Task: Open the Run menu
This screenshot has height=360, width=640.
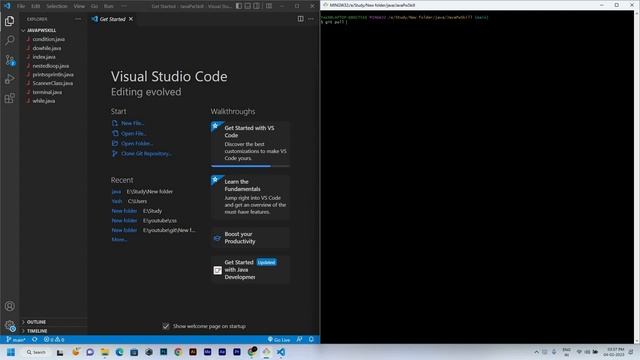Action: click(109, 6)
